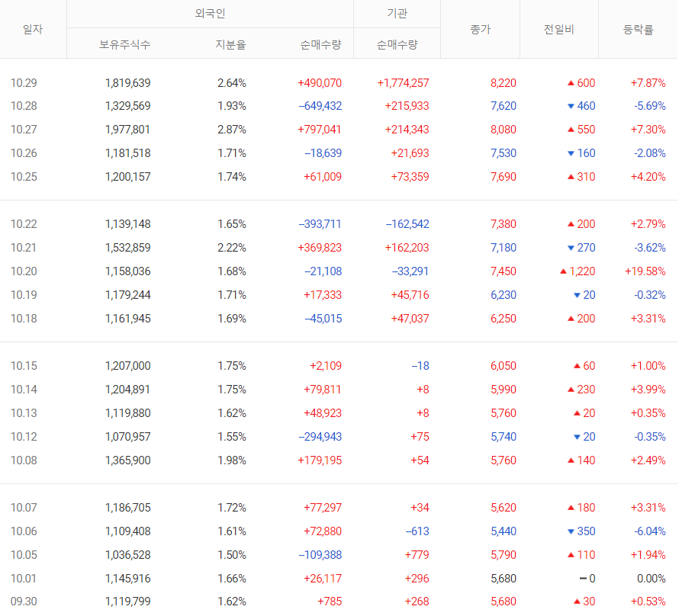Select foreign net buy +369,823

point(320,247)
